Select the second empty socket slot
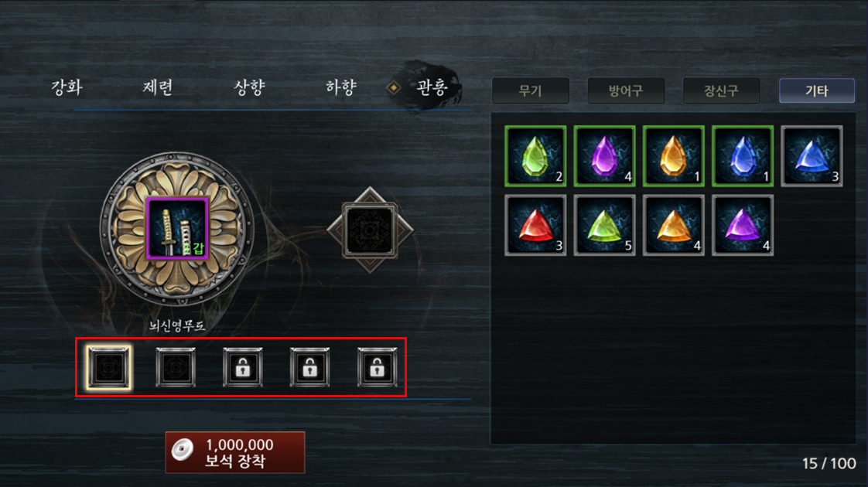 point(176,367)
